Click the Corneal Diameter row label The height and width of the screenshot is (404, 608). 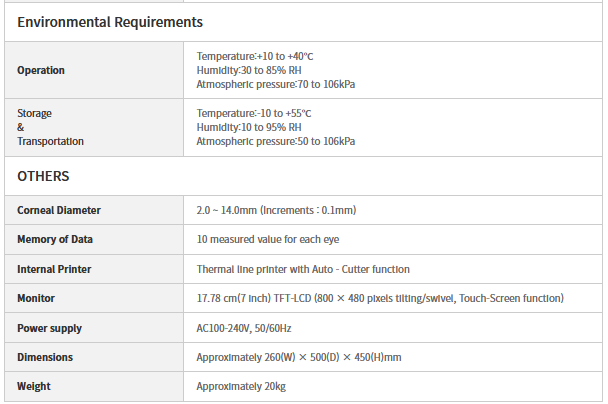59,210
